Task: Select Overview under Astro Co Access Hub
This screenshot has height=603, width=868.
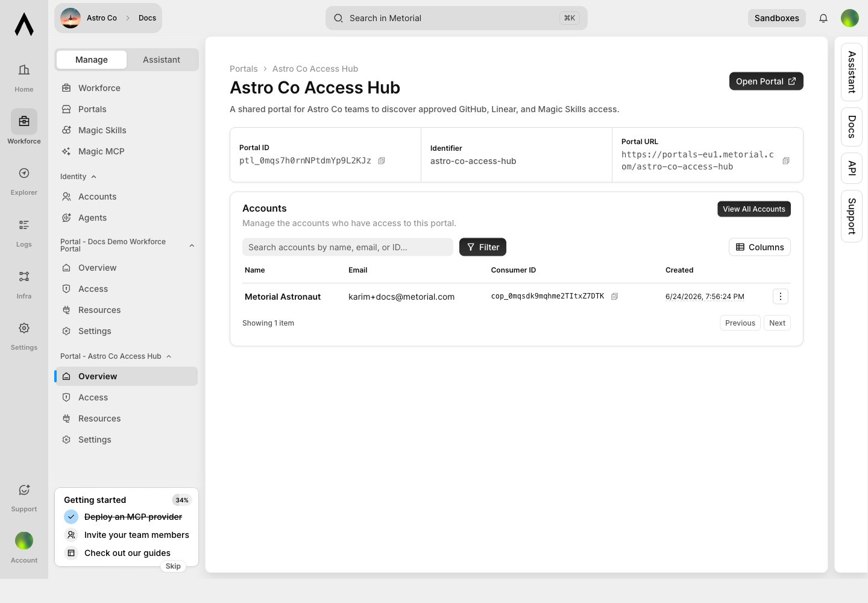Action: [126, 376]
